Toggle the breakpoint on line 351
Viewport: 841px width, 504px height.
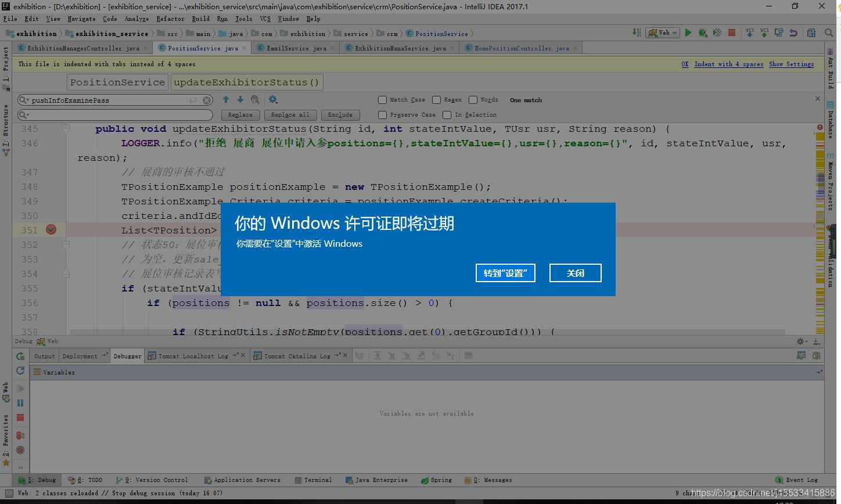click(x=51, y=230)
